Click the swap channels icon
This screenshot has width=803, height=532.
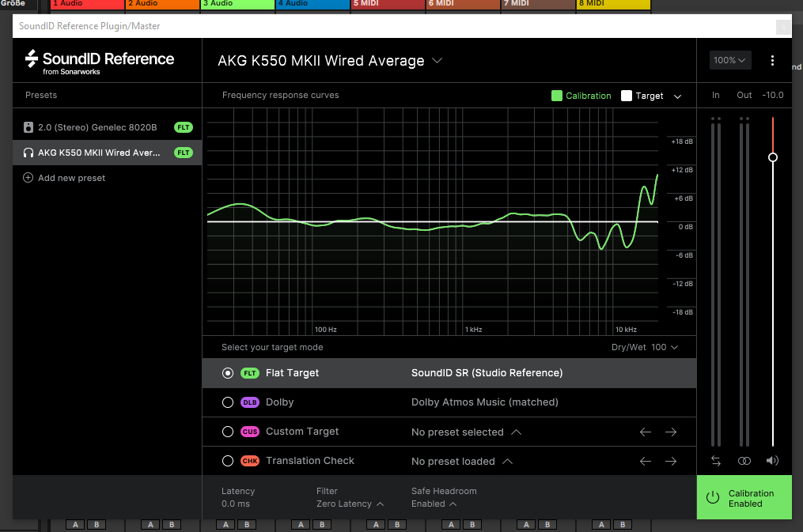tap(716, 461)
